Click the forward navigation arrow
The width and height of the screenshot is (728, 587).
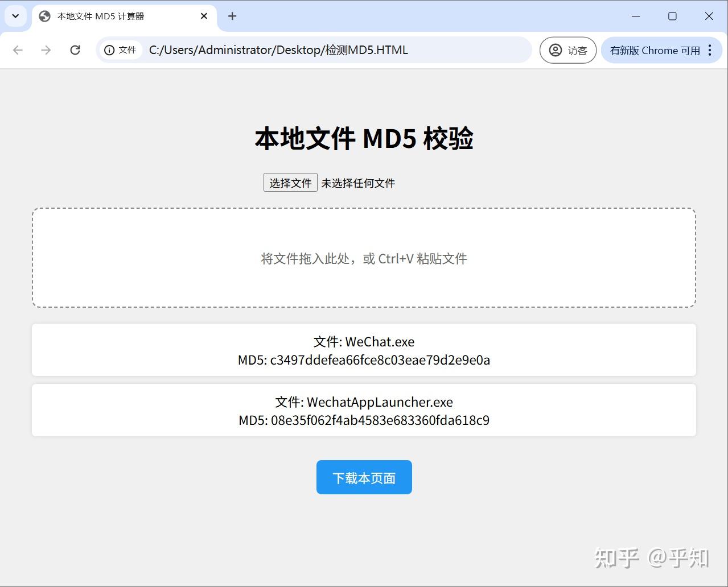(x=46, y=50)
